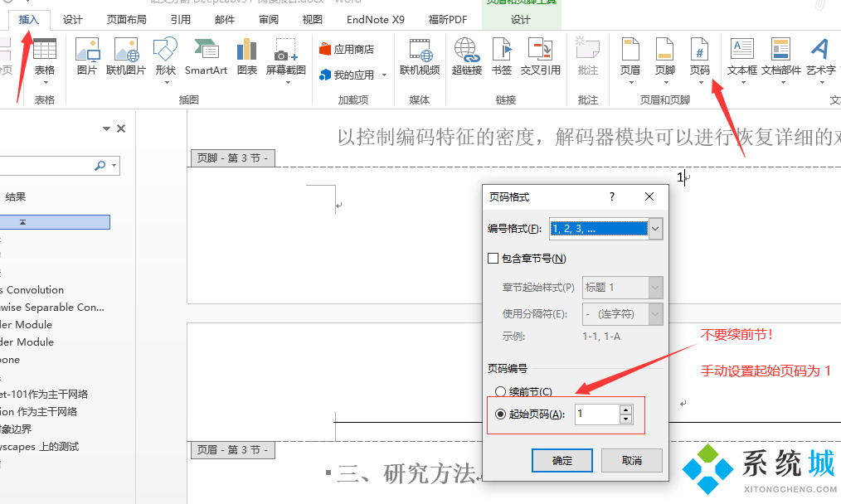The image size is (841, 504).
Task: Switch to the 页面布局 ribbon tab
Action: [125, 19]
